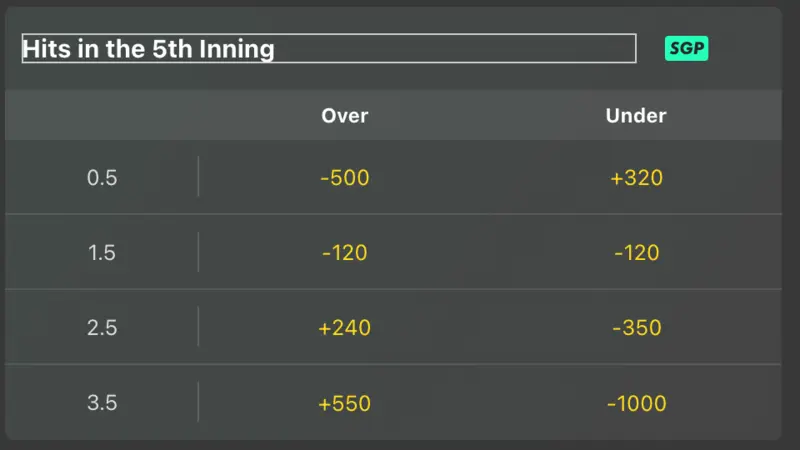Choose Over 2.5 hits at +240
The width and height of the screenshot is (800, 450).
click(345, 328)
